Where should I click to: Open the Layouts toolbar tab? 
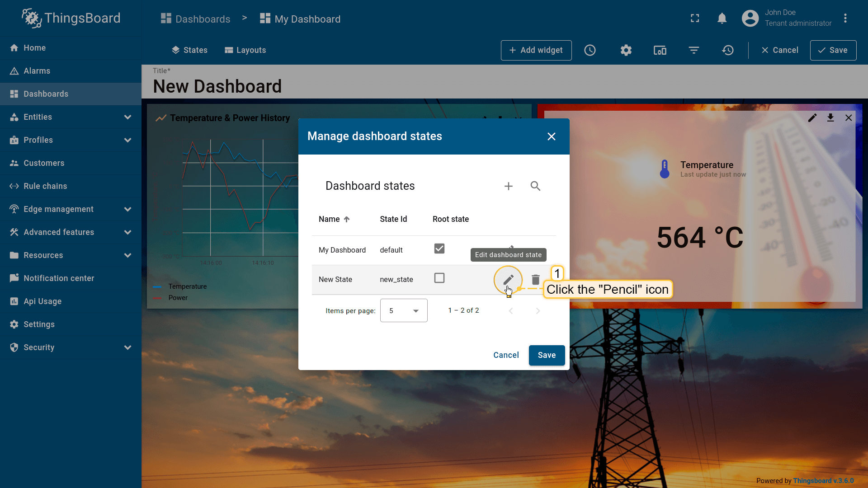click(x=245, y=50)
